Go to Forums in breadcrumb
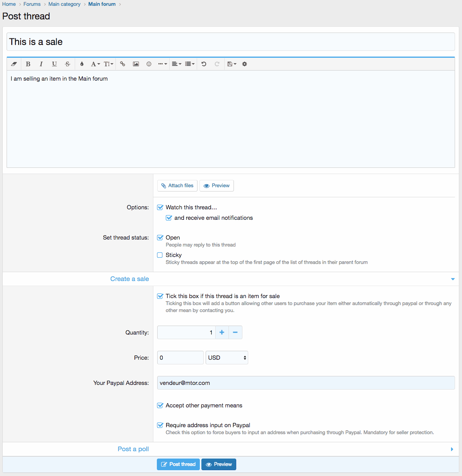462x476 pixels. coord(32,4)
